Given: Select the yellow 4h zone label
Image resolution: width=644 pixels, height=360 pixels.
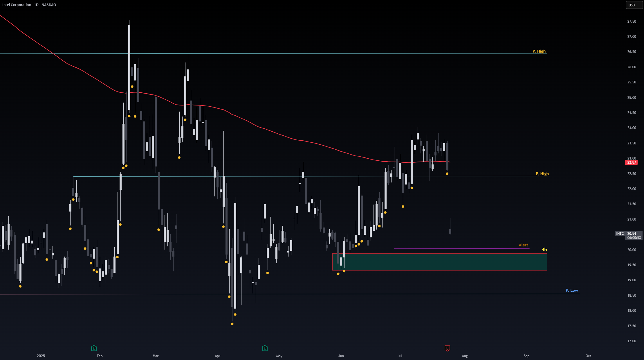Looking at the screenshot, I should click(544, 250).
